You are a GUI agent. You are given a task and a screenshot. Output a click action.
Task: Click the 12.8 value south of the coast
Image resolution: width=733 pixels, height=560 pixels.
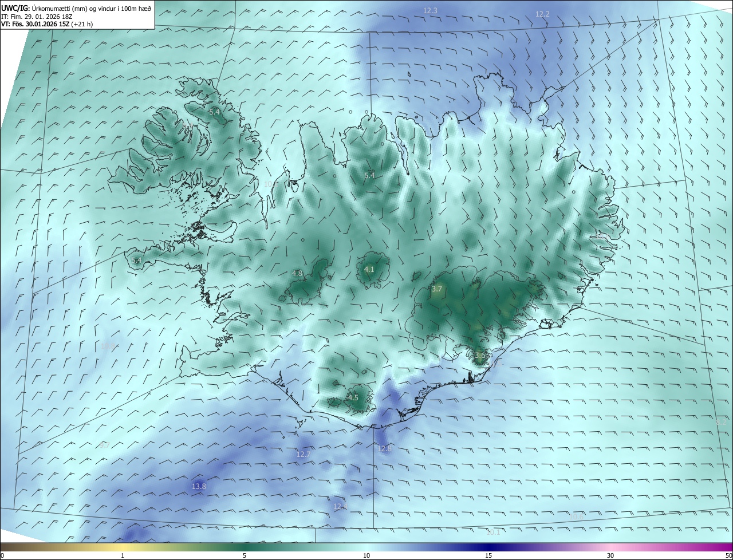(384, 448)
